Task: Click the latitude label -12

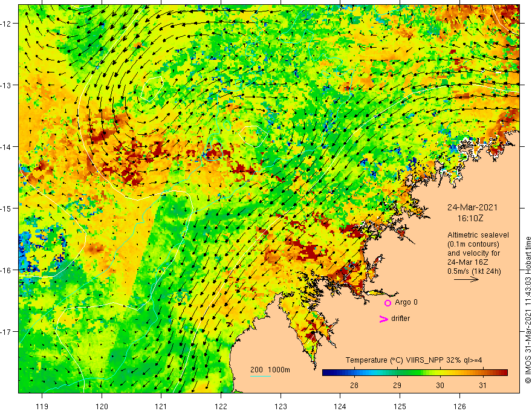Action: (x=6, y=24)
